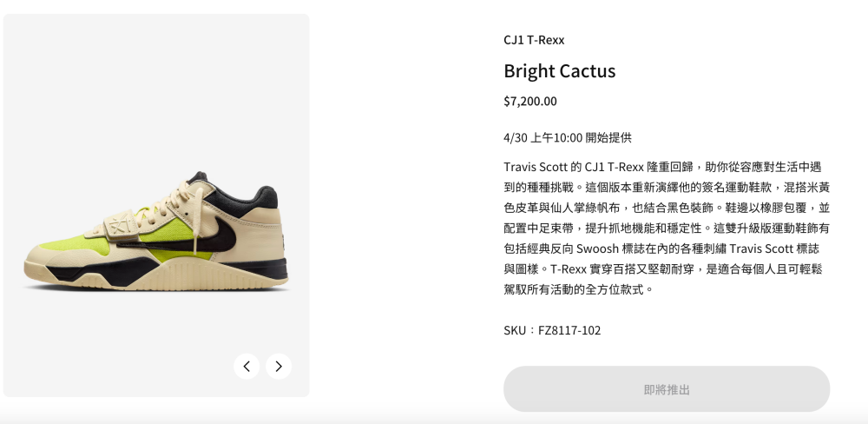Click the Travis Scott product description paragraph
868x424 pixels.
[x=667, y=228]
